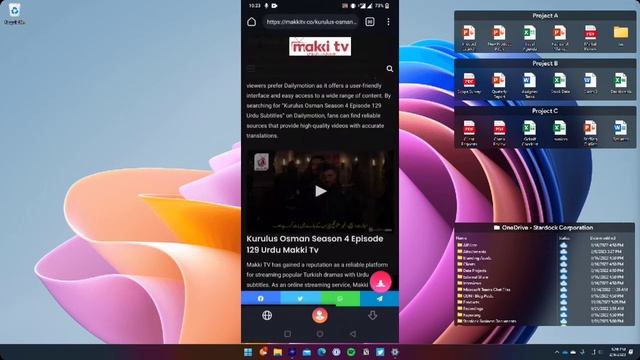
Task: Select the PowerPoint file in Project B
Action: pyautogui.click(x=499, y=85)
